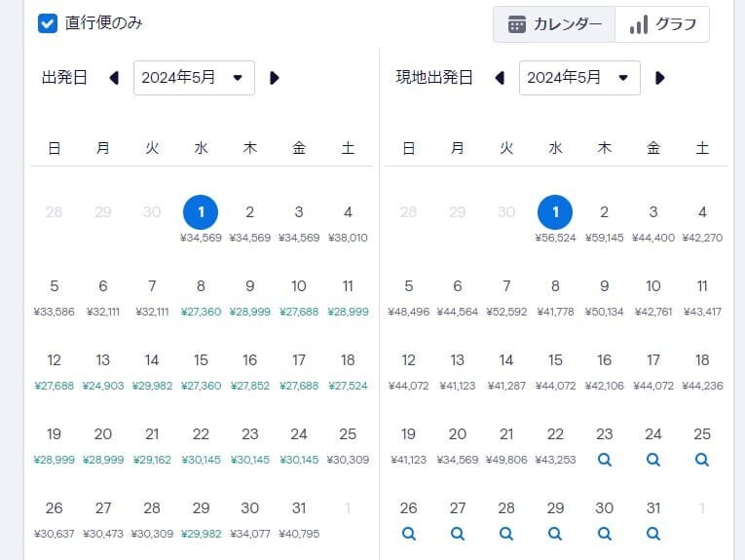Viewport: 745px width, 560px height.
Task: Select departure date 6 at ¥32,111
Action: (x=103, y=298)
